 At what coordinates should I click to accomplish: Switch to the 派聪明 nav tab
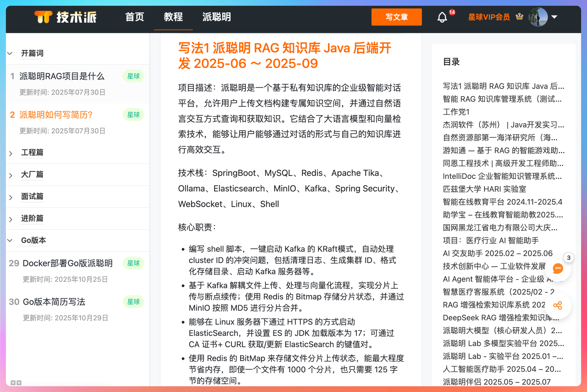click(x=216, y=17)
